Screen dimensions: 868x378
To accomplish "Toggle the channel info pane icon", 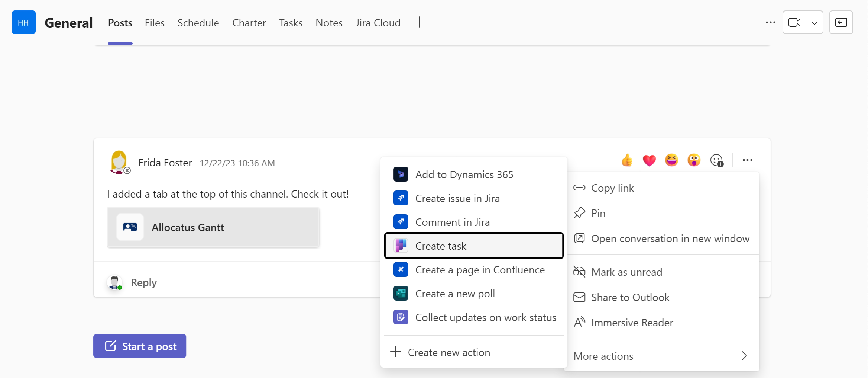I will point(841,23).
